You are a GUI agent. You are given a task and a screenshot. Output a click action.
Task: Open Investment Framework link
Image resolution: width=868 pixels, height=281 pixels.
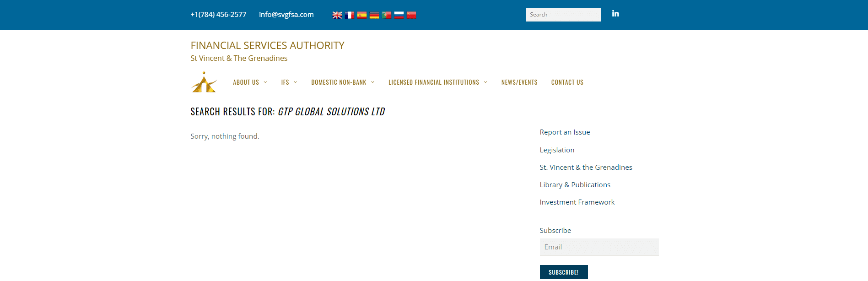pos(577,202)
